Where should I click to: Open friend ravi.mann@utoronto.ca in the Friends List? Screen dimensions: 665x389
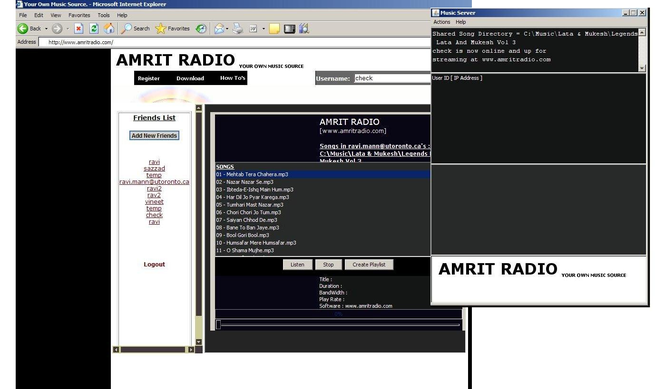pos(154,182)
